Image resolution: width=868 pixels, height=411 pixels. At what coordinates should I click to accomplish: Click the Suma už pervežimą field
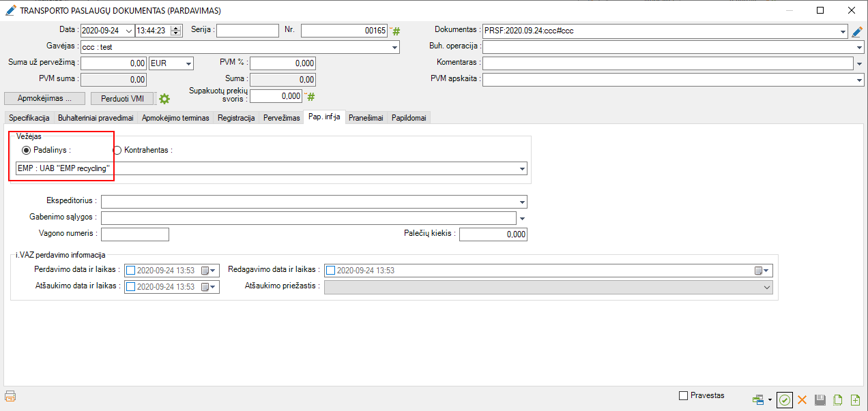click(x=114, y=63)
